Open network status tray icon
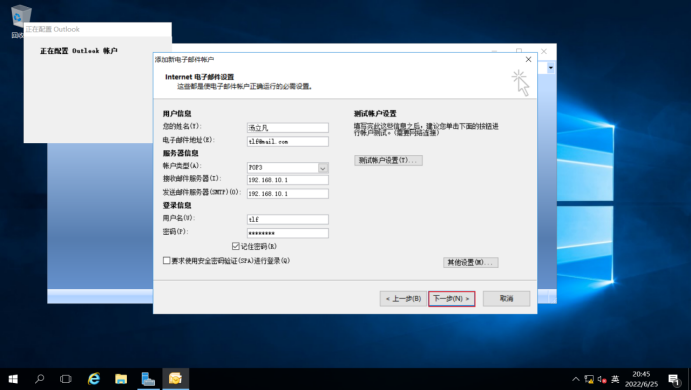This screenshot has width=691, height=390. (589, 379)
